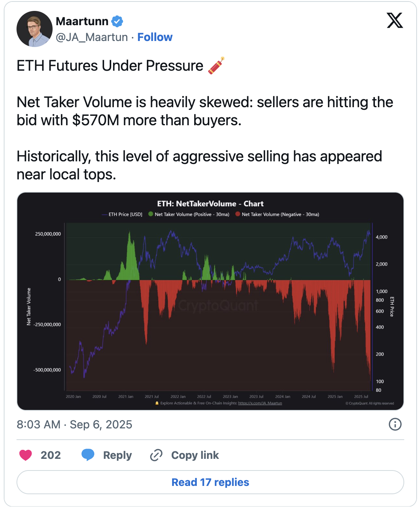The width and height of the screenshot is (420, 513).
Task: Follow the @JA_Maartun account
Action: [x=155, y=37]
